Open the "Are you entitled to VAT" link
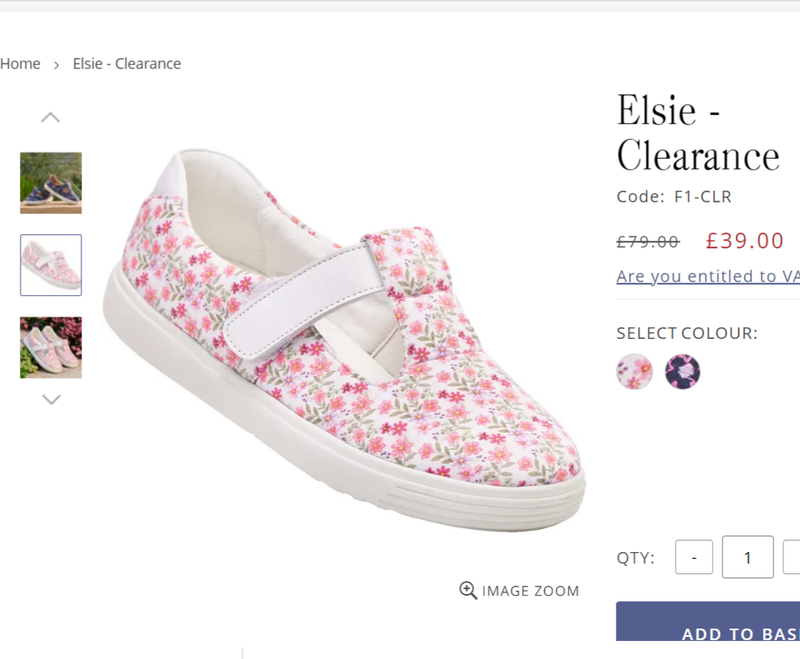 [x=708, y=276]
